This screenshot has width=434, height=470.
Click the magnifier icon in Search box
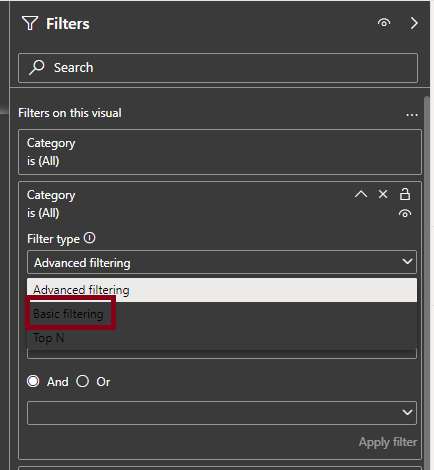click(37, 67)
